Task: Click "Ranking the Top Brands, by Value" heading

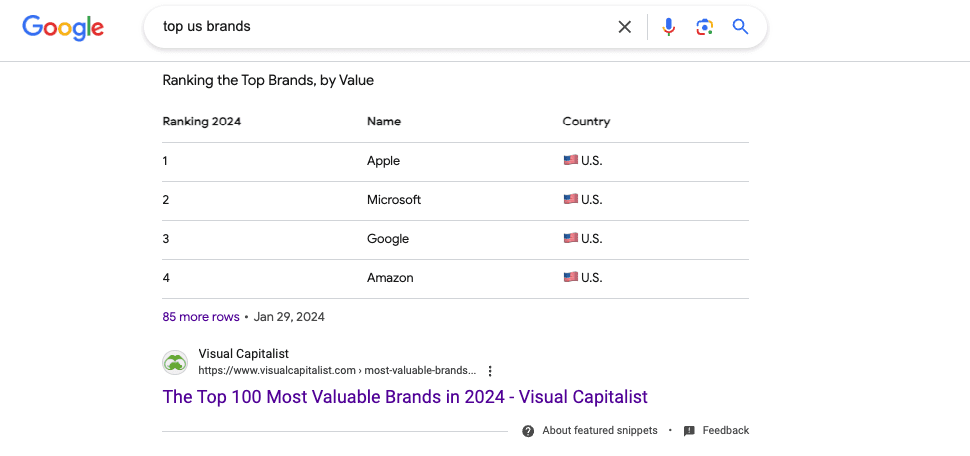Action: tap(268, 80)
